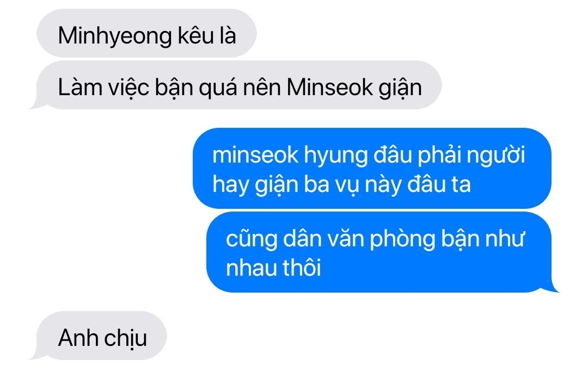588x366 pixels.
Task: Click the words "đâu ta" in blue message
Action: tap(439, 184)
